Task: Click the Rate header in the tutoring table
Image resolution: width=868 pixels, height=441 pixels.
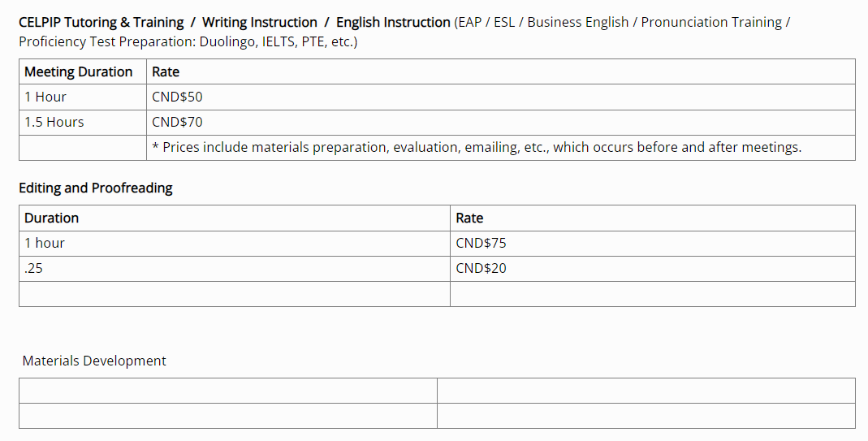Action: [166, 71]
